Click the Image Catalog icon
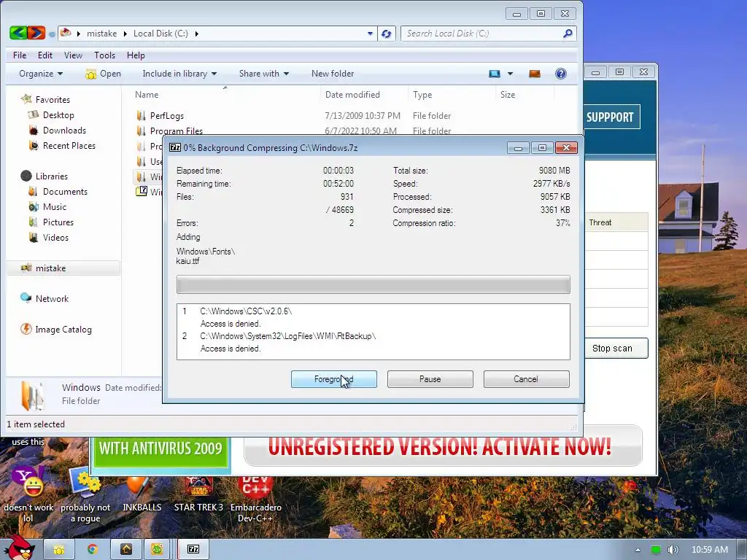747x560 pixels. click(x=26, y=329)
